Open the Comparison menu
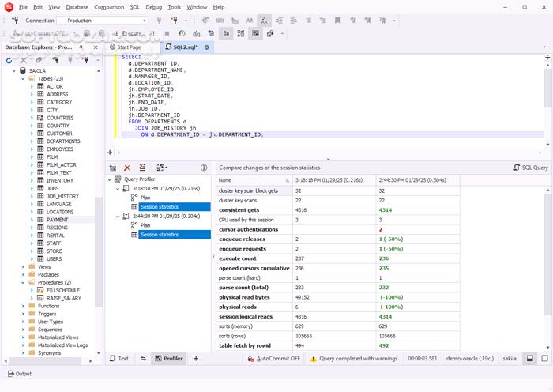Viewport: 553px width, 392px height. click(x=109, y=7)
